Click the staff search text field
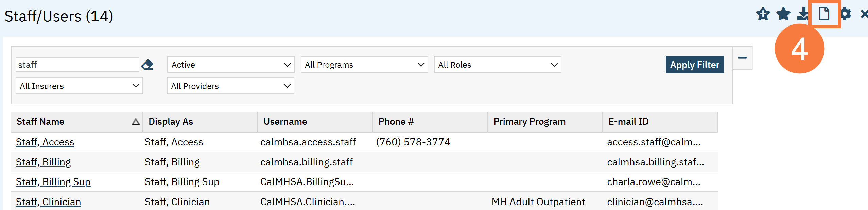 click(x=77, y=65)
